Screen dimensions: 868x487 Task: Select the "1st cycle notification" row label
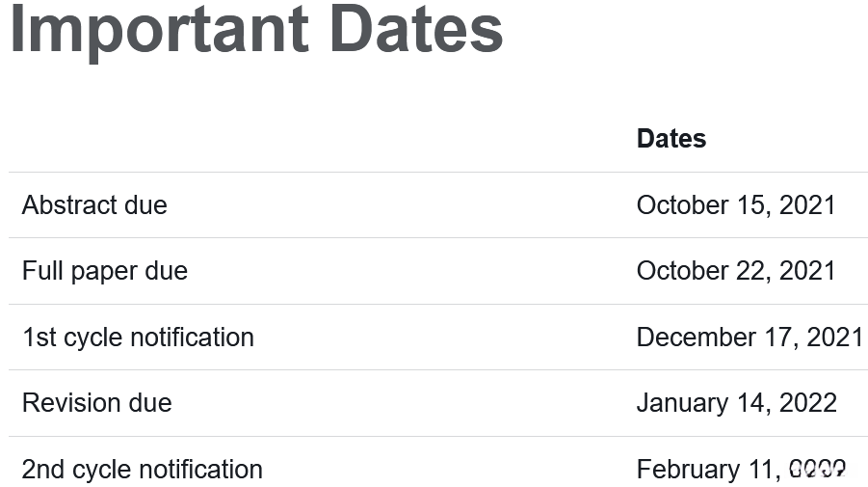138,338
